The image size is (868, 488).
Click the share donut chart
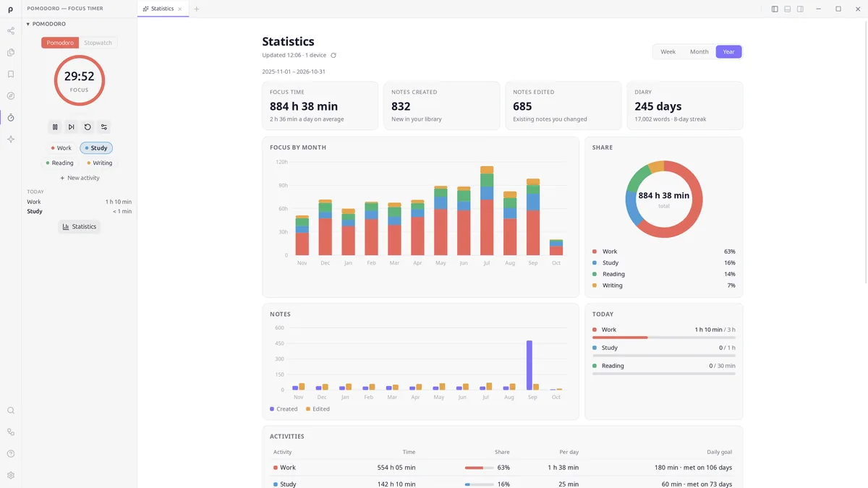pos(664,200)
